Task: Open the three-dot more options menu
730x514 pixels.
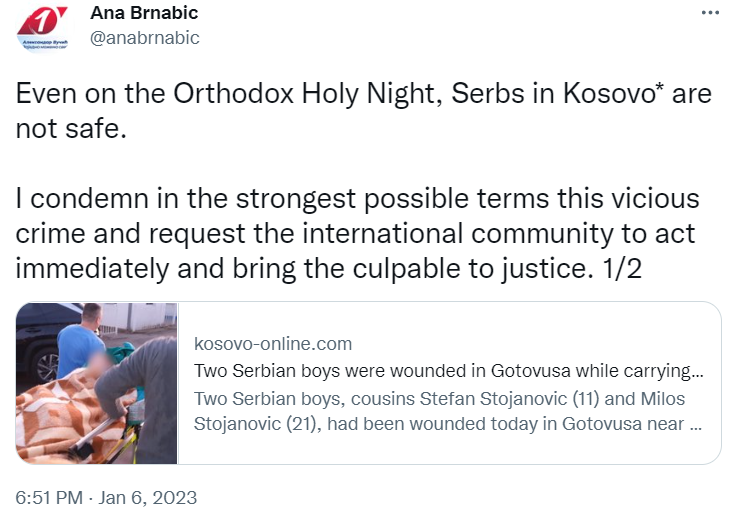Action: (x=710, y=15)
